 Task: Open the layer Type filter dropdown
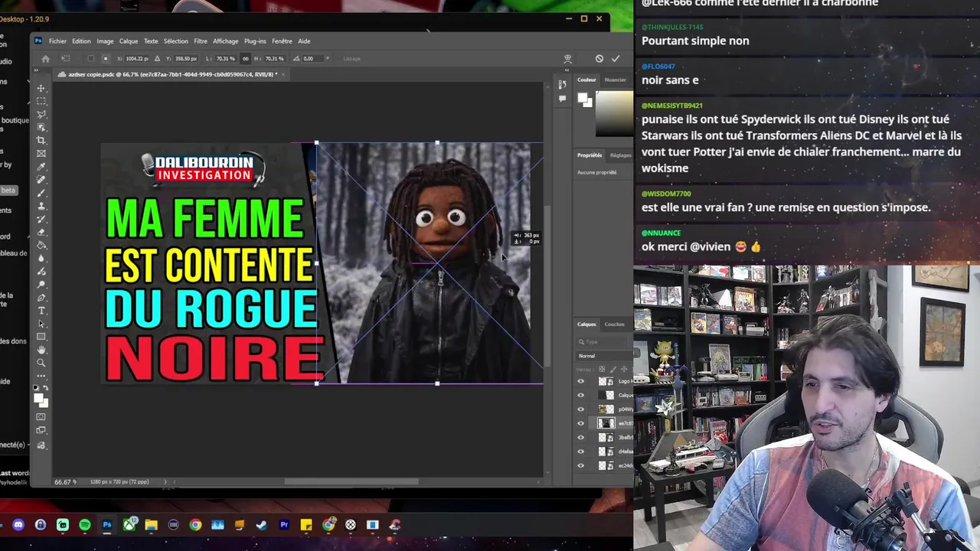601,342
